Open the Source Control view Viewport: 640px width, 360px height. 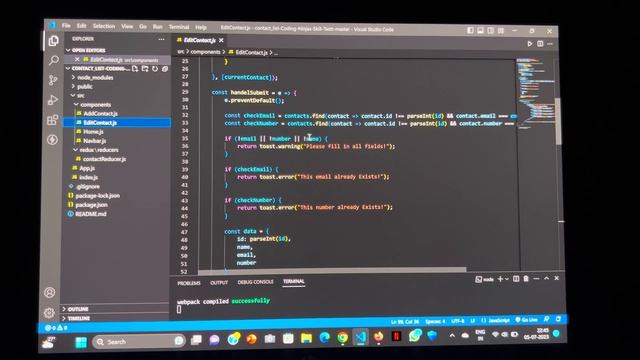(x=53, y=80)
